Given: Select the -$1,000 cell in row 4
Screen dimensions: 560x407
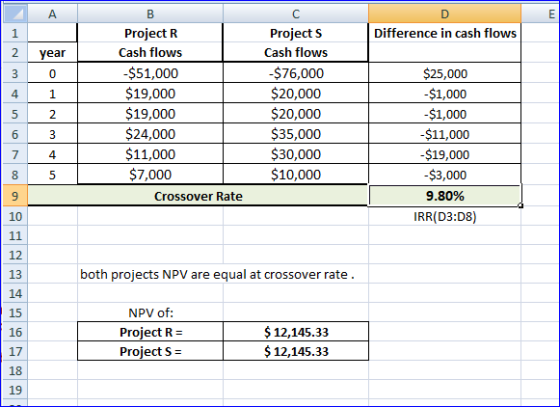Looking at the screenshot, I should [445, 93].
